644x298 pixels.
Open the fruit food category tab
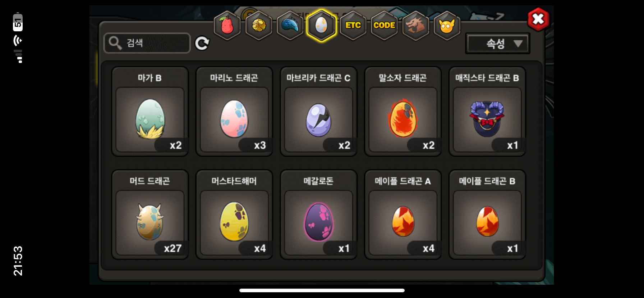pyautogui.click(x=227, y=26)
